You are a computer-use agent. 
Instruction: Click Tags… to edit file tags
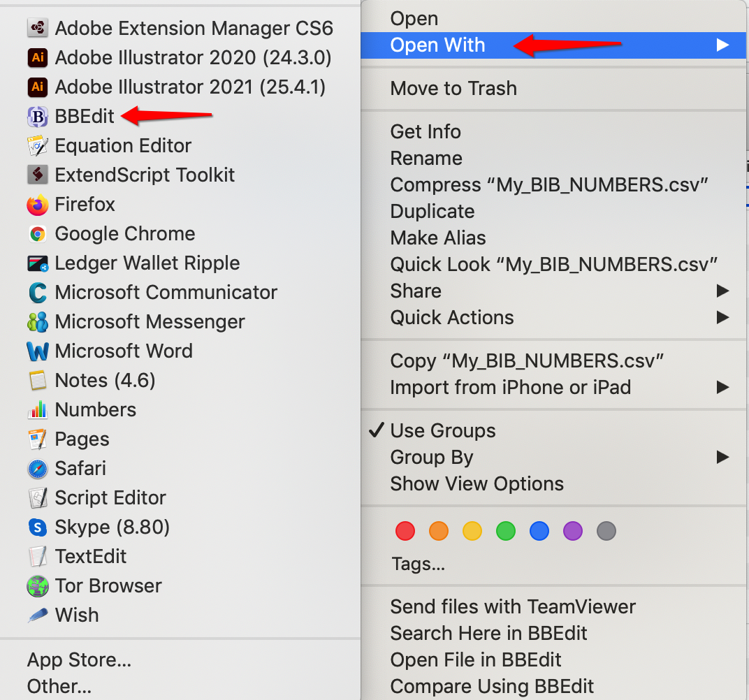tap(419, 563)
